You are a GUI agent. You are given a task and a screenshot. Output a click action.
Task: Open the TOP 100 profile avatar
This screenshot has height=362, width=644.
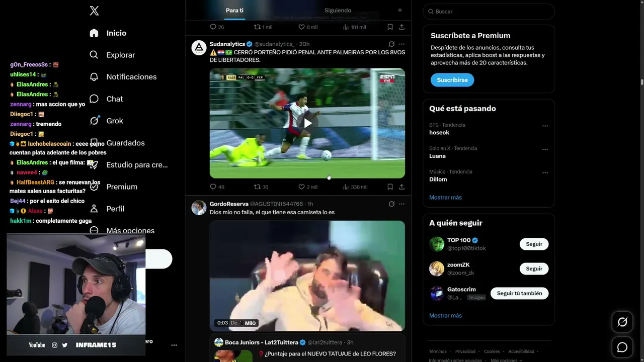437,244
